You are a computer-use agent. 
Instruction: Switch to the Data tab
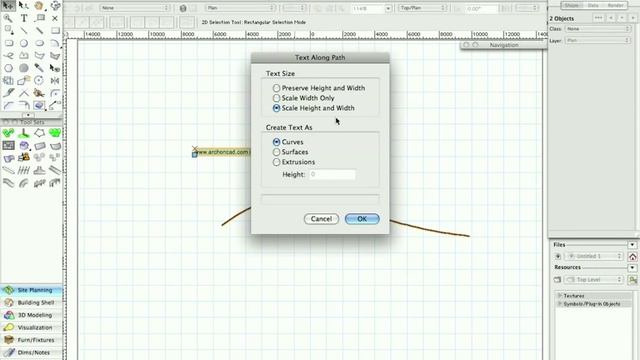[593, 5]
